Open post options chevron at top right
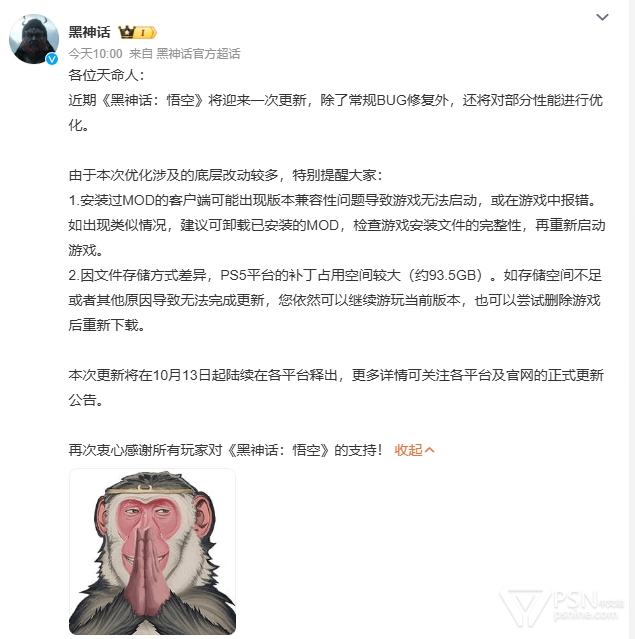The image size is (635, 639). [602, 17]
